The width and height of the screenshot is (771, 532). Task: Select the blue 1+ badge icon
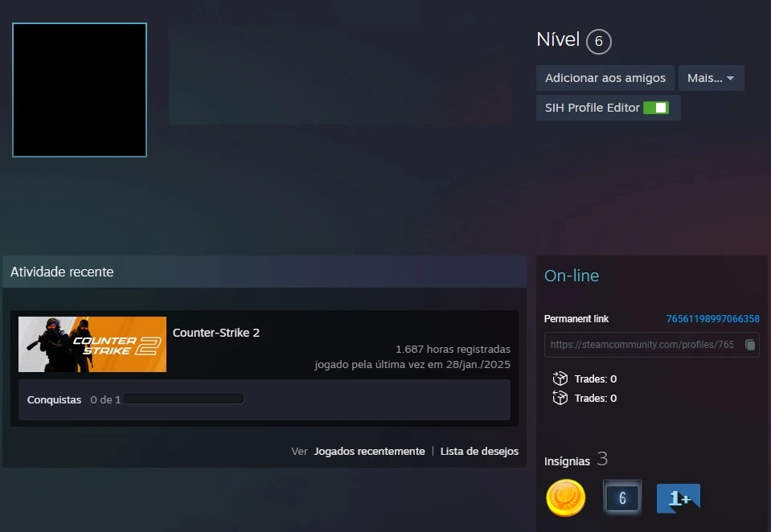pyautogui.click(x=678, y=498)
